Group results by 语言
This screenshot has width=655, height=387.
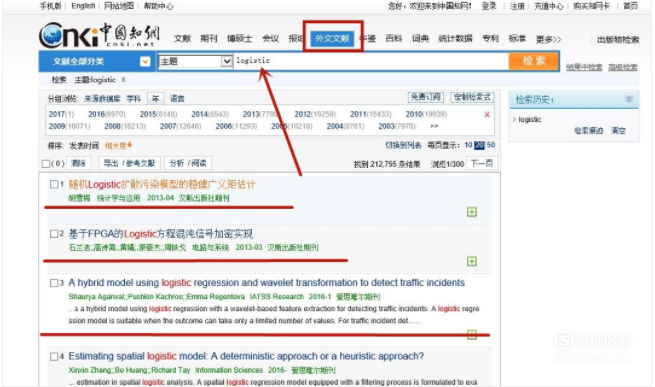coord(177,99)
